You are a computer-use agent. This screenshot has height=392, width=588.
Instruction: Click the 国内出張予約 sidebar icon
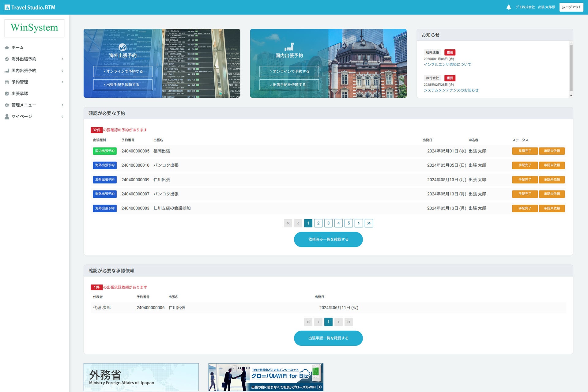tap(7, 71)
